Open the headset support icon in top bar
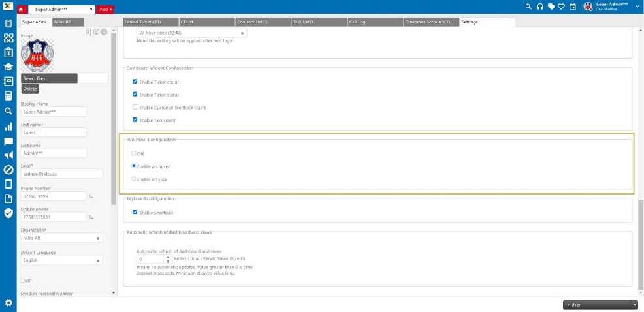 (x=540, y=7)
